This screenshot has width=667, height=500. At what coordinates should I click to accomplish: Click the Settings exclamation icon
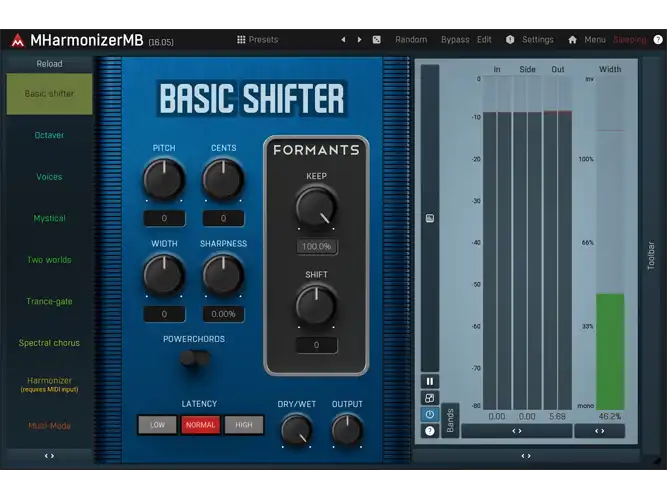coord(510,40)
